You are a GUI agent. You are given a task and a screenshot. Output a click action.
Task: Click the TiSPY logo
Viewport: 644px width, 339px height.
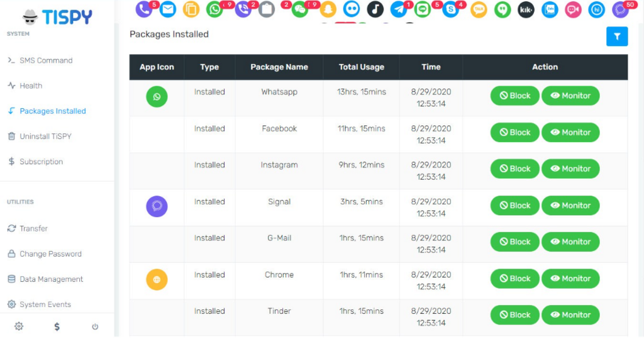pyautogui.click(x=57, y=17)
